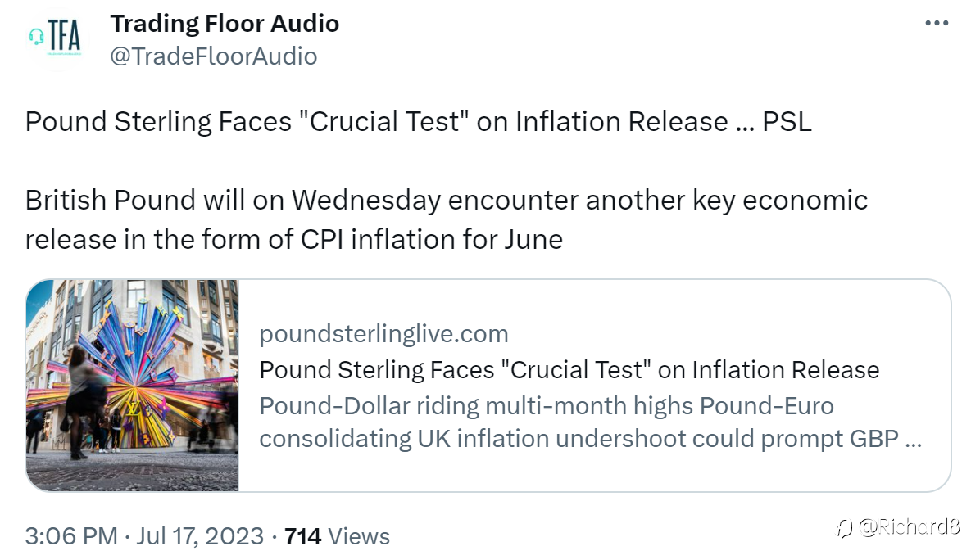Click the @TradeFloorAudio handle
This screenshot has width=971, height=560.
213,56
